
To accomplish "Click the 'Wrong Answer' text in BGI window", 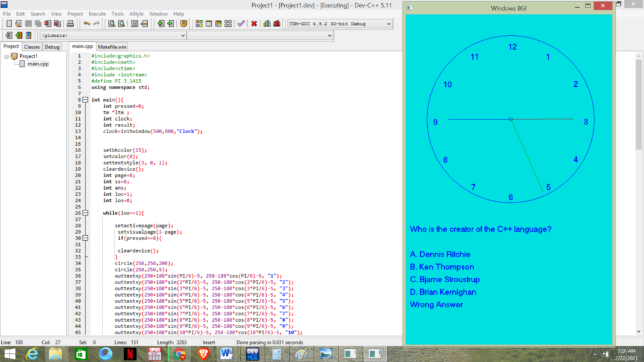I will (436, 305).
